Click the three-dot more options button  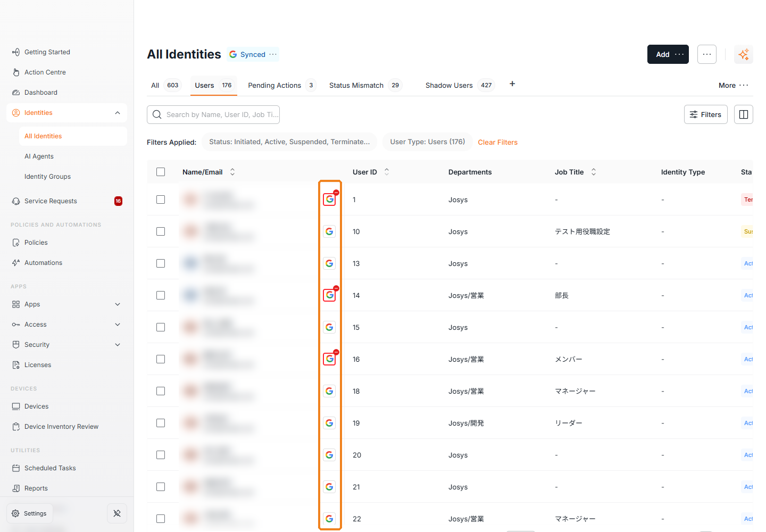click(x=707, y=54)
